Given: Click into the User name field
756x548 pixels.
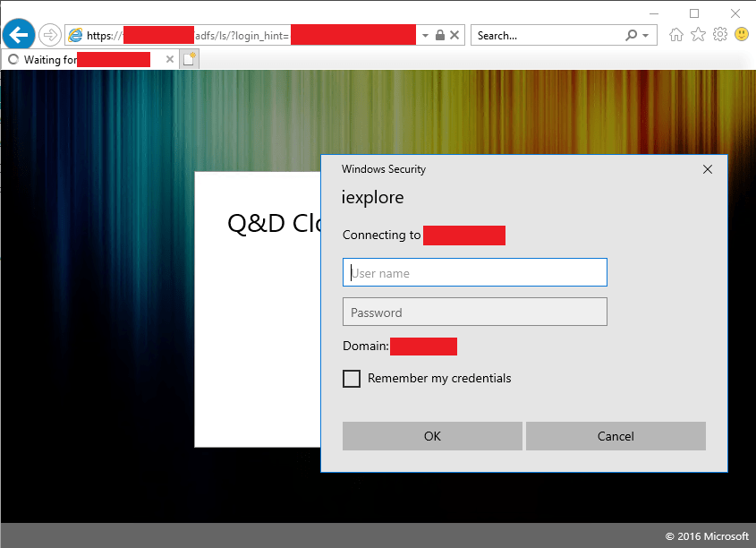Looking at the screenshot, I should (x=474, y=273).
